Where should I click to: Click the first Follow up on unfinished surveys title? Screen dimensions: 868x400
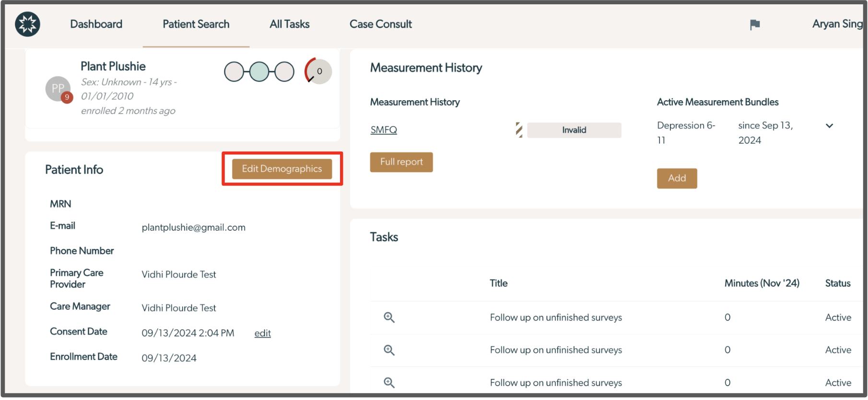(556, 318)
